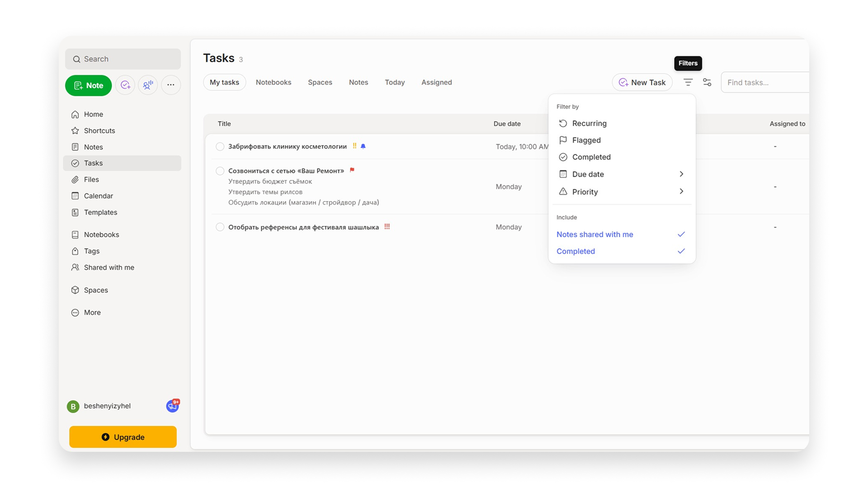This screenshot has height=488, width=868.
Task: Click the search magnifier icon
Action: (x=76, y=59)
